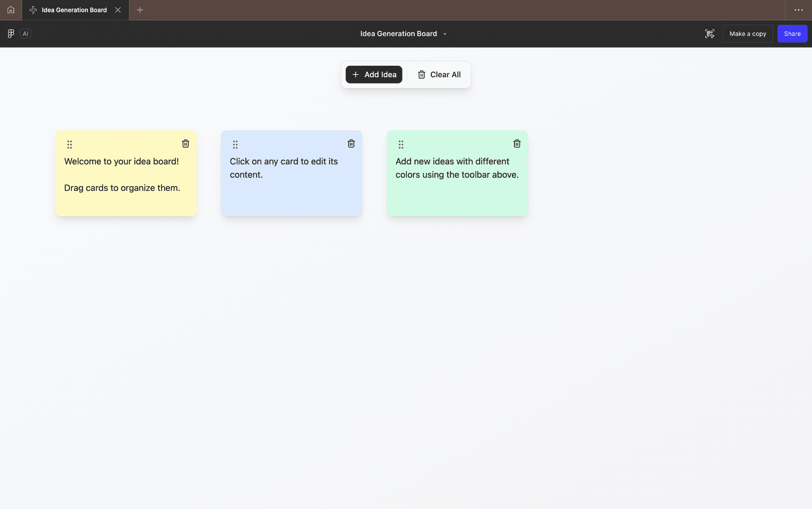Open the Figma home tab
Viewport: 812px width, 509px height.
tap(11, 10)
